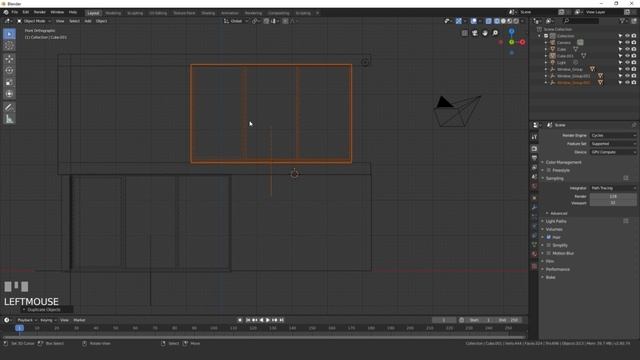
Task: Expand the Color Management panel
Action: click(563, 162)
